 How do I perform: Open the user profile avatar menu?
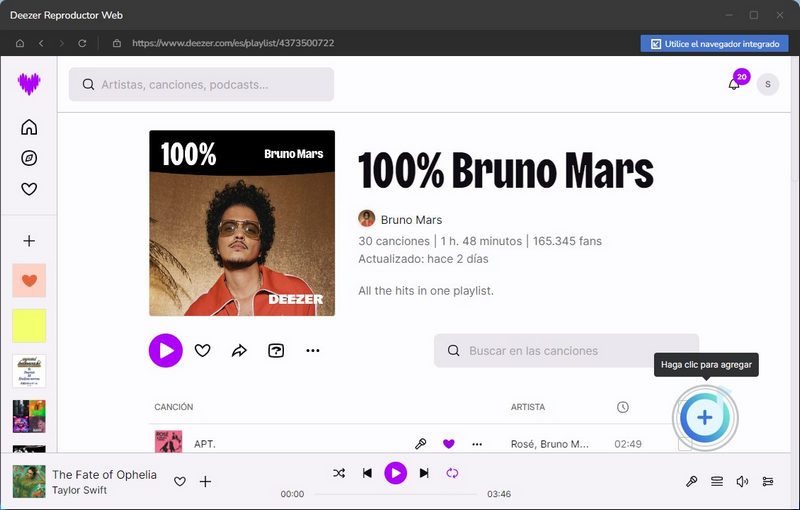[767, 85]
